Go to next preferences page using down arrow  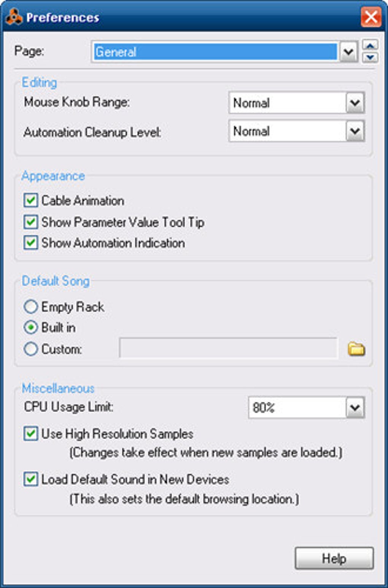pyautogui.click(x=370, y=57)
